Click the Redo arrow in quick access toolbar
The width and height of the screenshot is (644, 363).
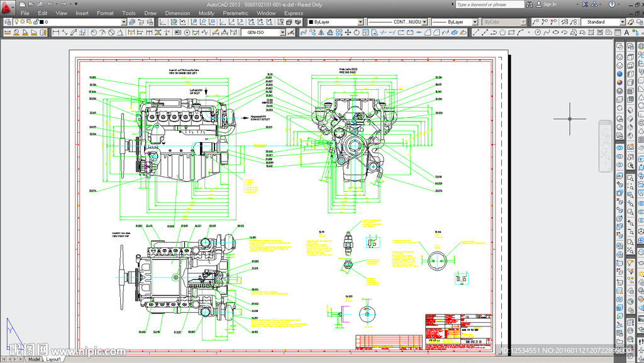(64, 4)
